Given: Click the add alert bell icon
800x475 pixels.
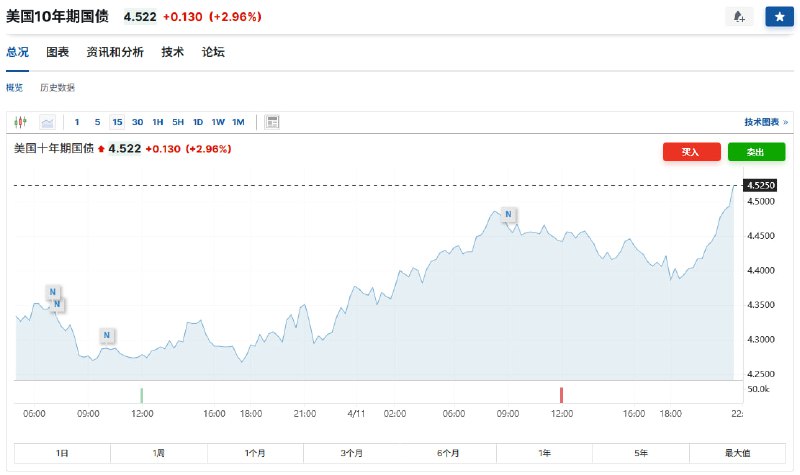Looking at the screenshot, I should (x=739, y=17).
